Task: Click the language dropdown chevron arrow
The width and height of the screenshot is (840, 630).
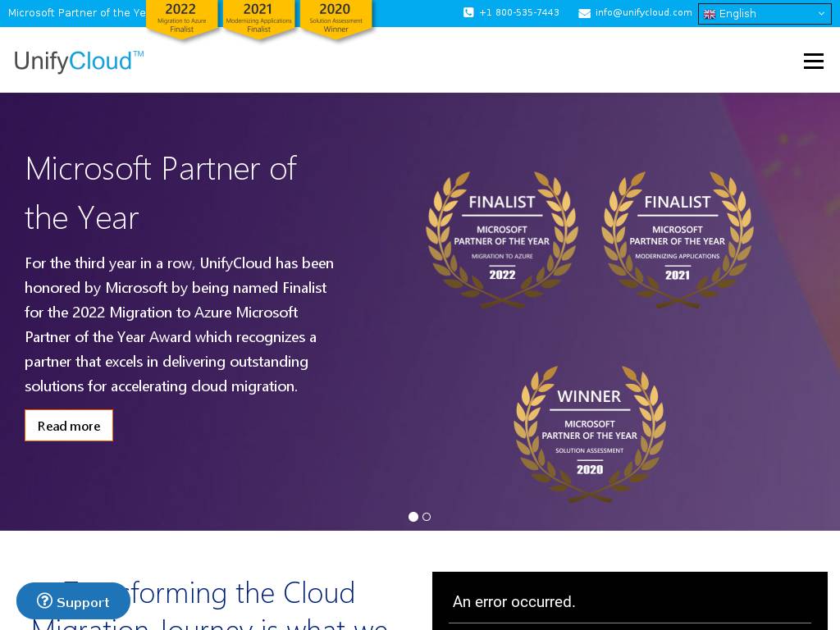Action: pos(821,14)
